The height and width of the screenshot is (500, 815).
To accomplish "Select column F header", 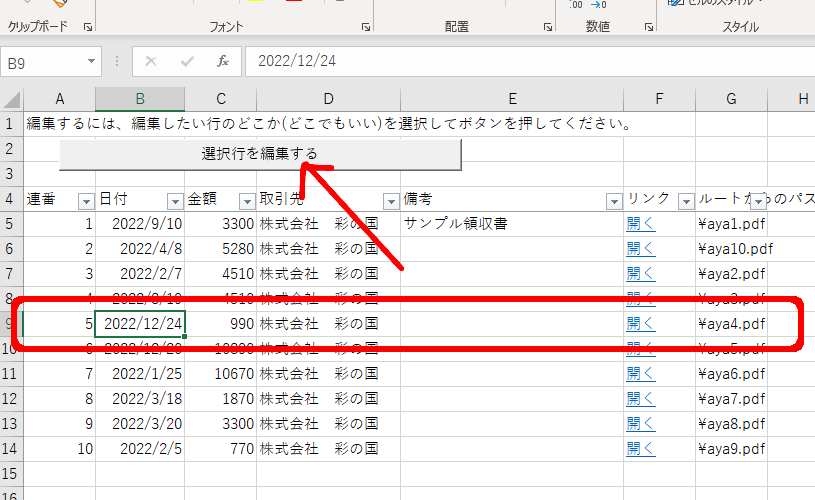I will coord(660,99).
